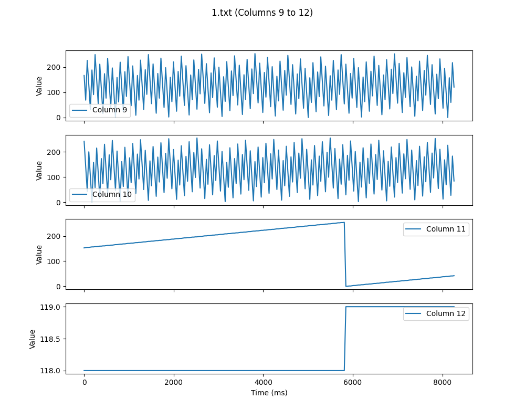Click the "Time (ms)" x-axis label
This screenshot has width=525, height=420.
click(x=269, y=393)
